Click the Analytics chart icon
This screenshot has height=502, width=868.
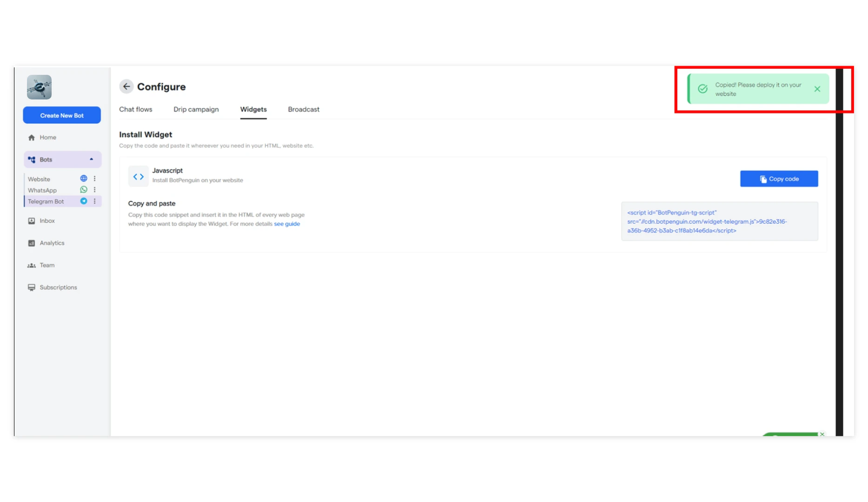(32, 243)
